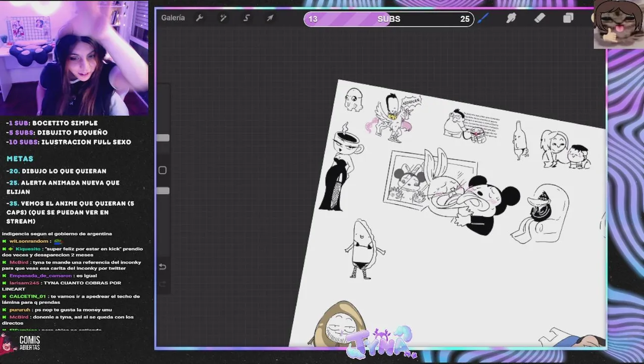Viewport: 644px width, 364px height.
Task: Click the brush opacity slider handle
Action: pyautogui.click(x=163, y=191)
